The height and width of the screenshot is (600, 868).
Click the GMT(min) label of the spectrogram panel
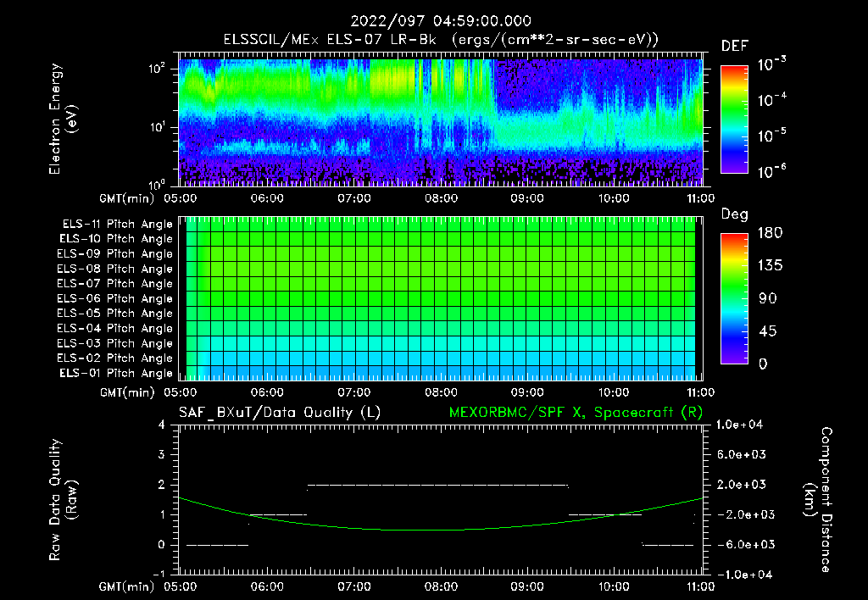[126, 198]
